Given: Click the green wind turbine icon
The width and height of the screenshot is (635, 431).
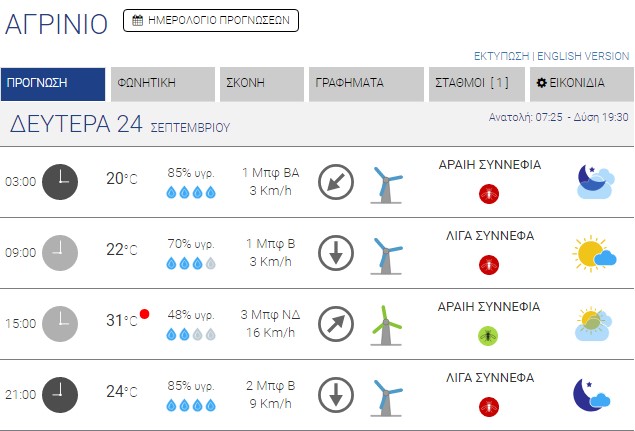Looking at the screenshot, I should 387,324.
